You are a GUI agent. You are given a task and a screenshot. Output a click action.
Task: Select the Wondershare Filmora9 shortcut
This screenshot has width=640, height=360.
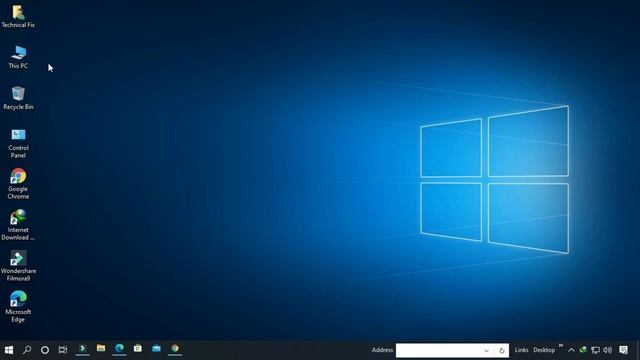18,266
